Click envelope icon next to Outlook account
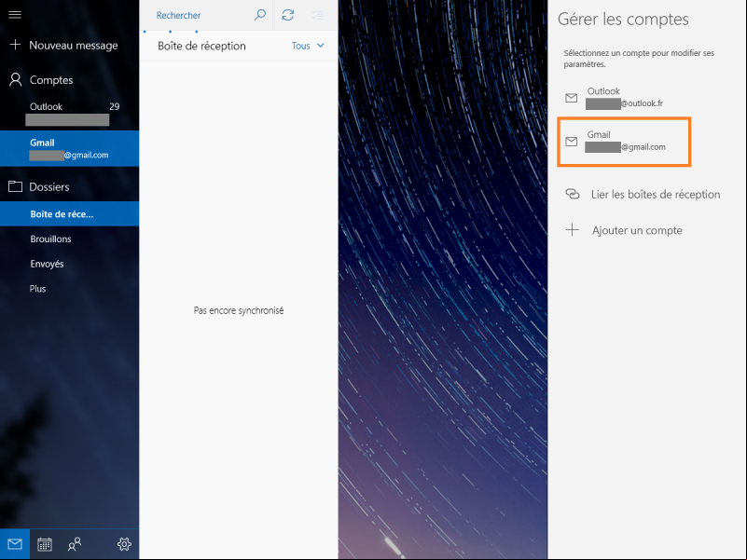Image resolution: width=747 pixels, height=560 pixels. pyautogui.click(x=571, y=98)
